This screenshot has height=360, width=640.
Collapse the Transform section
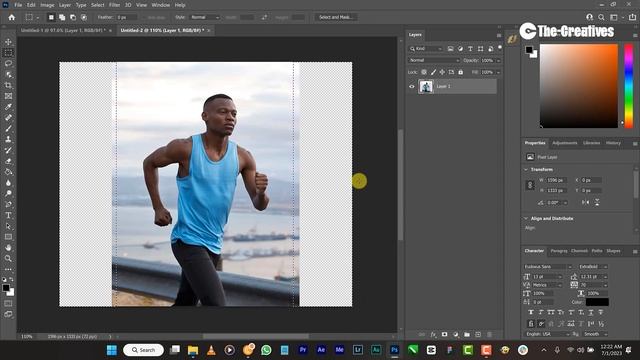click(x=526, y=169)
